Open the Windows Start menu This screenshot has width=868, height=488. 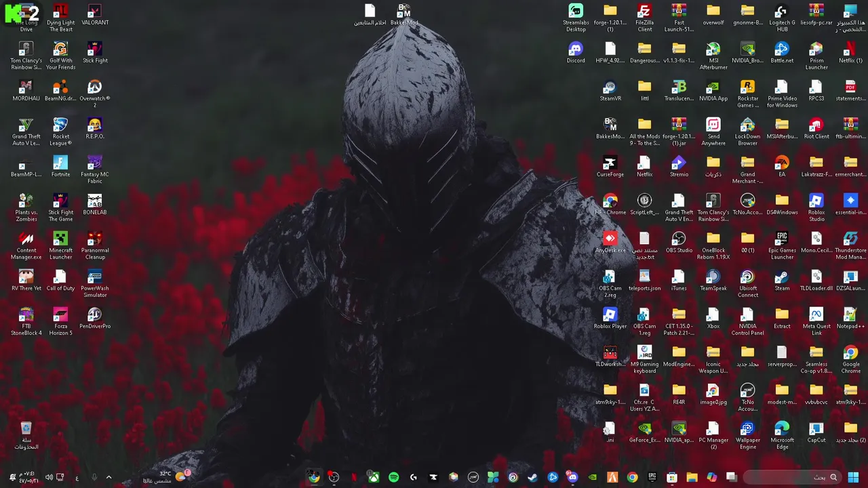coord(853,477)
